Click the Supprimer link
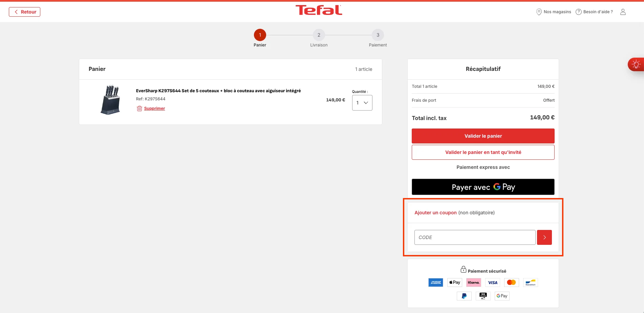Image resolution: width=644 pixels, height=313 pixels. (x=154, y=109)
